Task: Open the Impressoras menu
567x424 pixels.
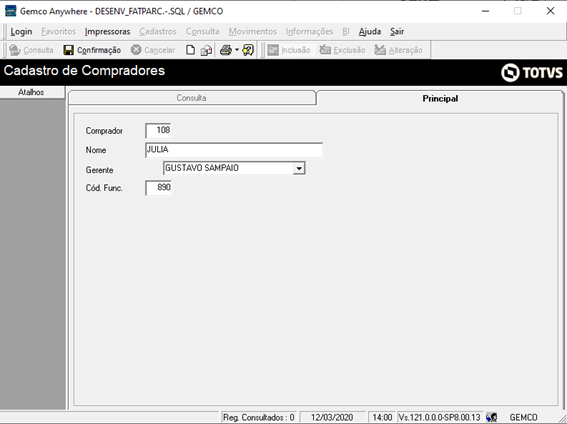Action: point(107,32)
